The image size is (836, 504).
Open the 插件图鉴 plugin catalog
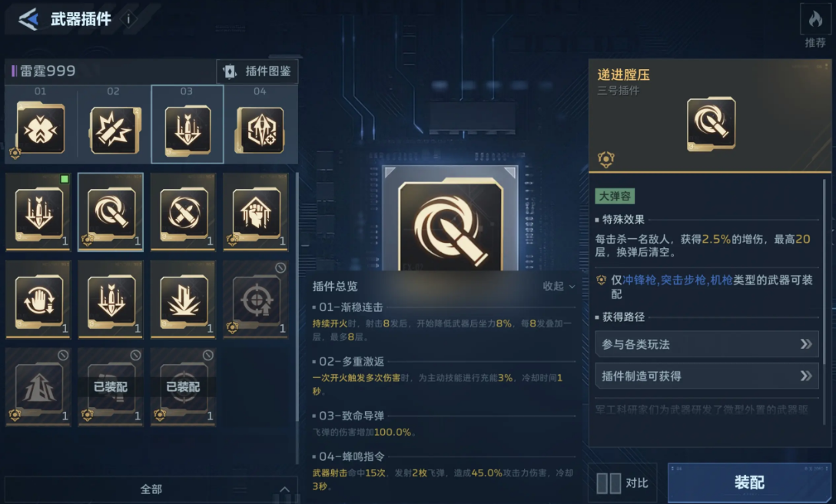(257, 71)
